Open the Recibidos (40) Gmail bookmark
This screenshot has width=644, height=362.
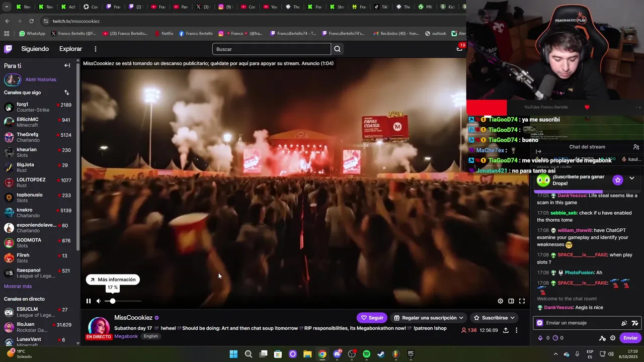395,34
